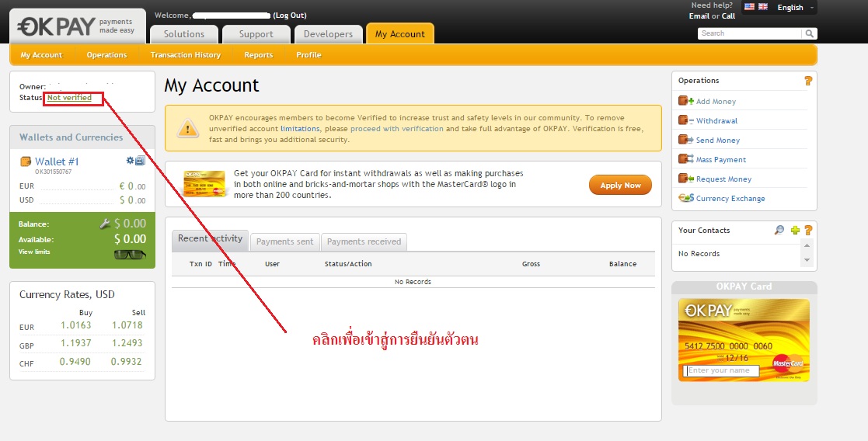Click the Mass Payment link text

click(721, 159)
